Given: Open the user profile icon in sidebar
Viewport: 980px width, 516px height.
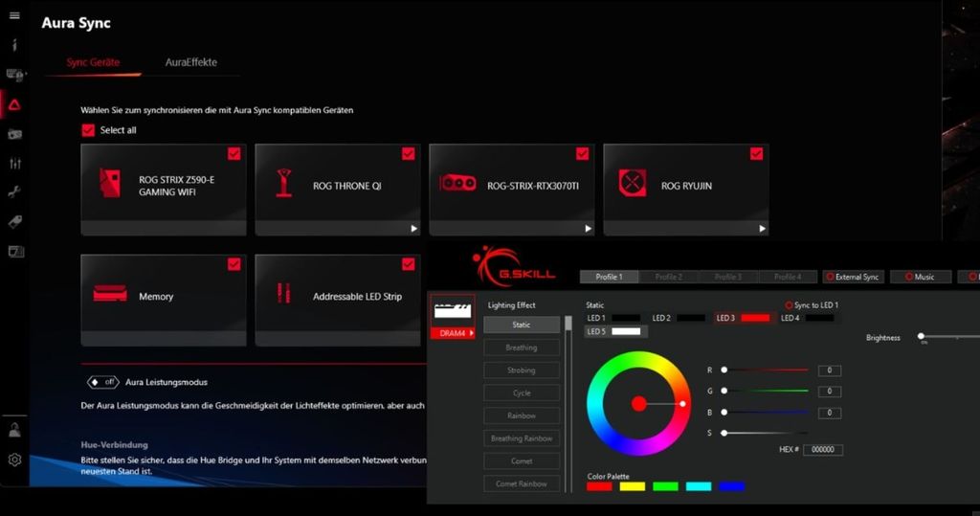Looking at the screenshot, I should [14, 430].
